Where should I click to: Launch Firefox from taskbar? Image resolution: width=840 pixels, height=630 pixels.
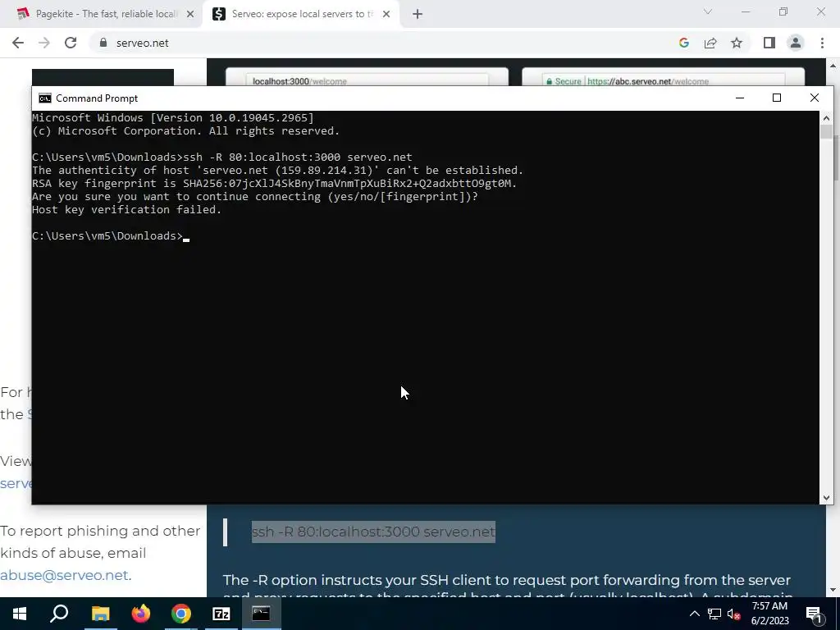click(x=141, y=614)
